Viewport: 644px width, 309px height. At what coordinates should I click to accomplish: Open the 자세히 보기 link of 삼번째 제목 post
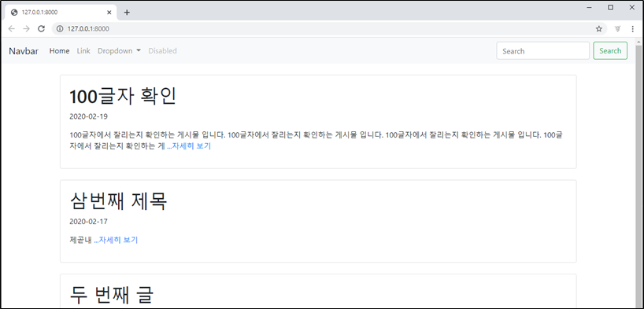[116, 240]
